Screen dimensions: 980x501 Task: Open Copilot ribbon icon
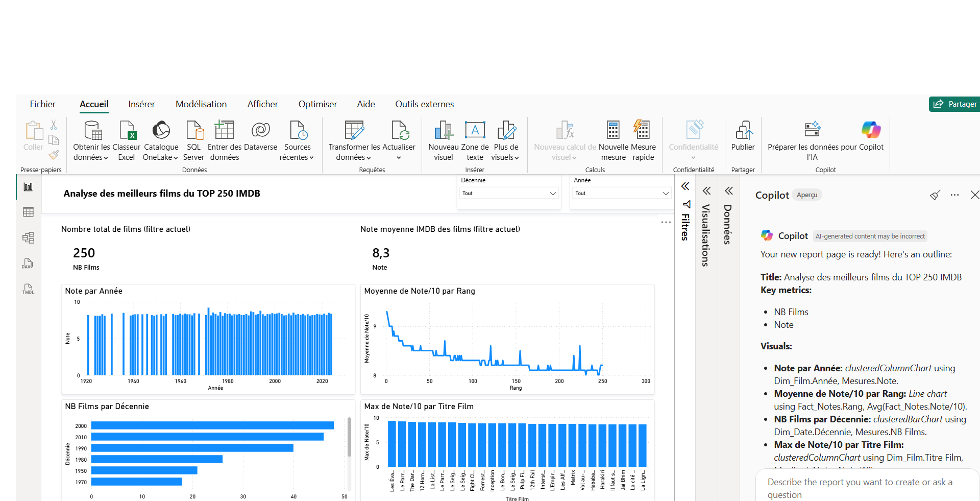pyautogui.click(x=871, y=130)
